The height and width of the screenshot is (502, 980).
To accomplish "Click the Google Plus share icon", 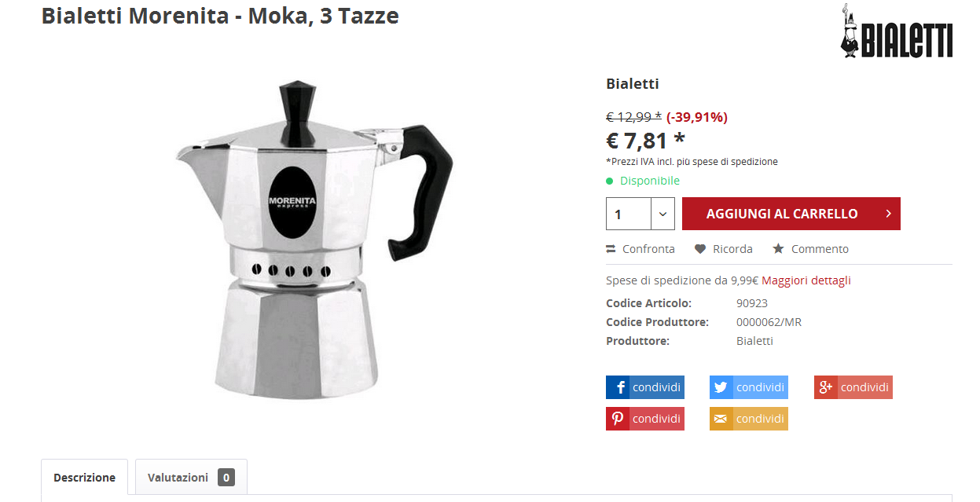I will pyautogui.click(x=827, y=387).
